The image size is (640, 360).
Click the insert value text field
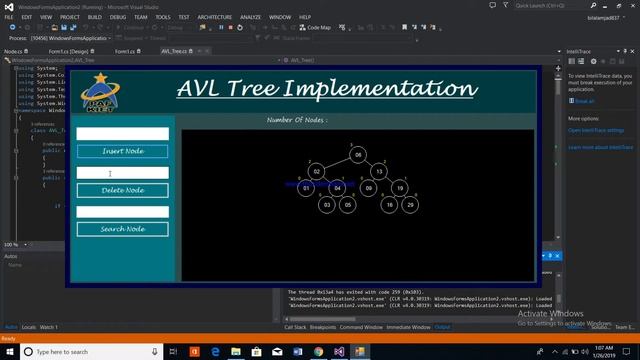[x=122, y=133]
